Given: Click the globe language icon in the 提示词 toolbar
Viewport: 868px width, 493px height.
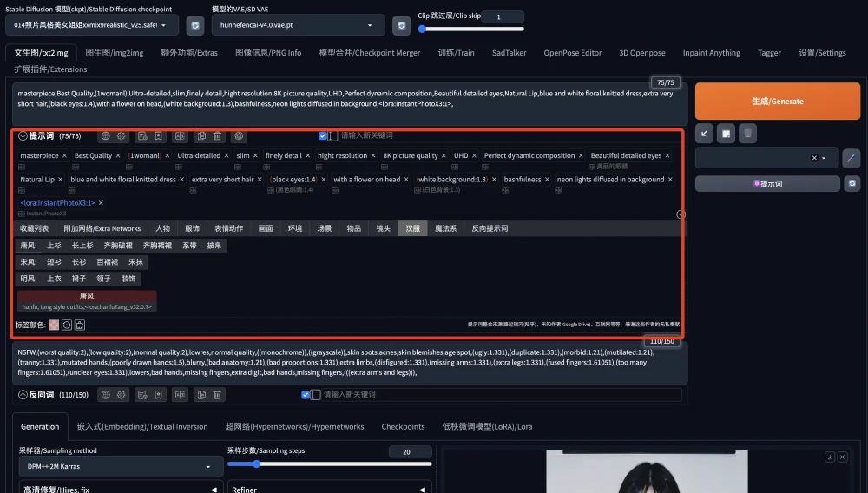Looking at the screenshot, I should pyautogui.click(x=105, y=136).
